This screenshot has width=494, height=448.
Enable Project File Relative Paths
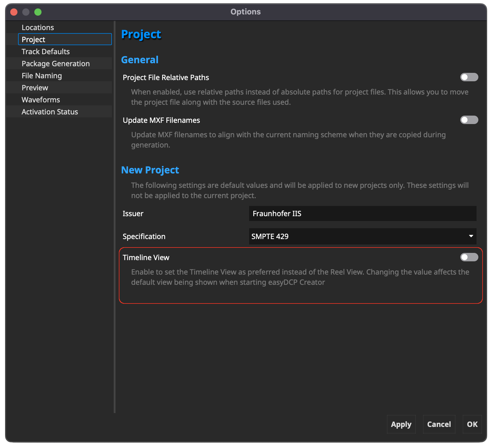469,77
